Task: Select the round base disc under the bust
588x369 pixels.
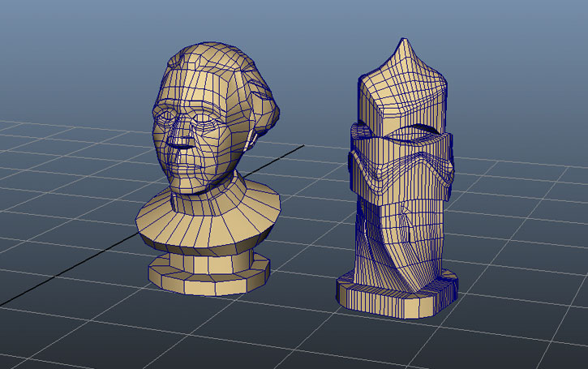Action: (209, 280)
